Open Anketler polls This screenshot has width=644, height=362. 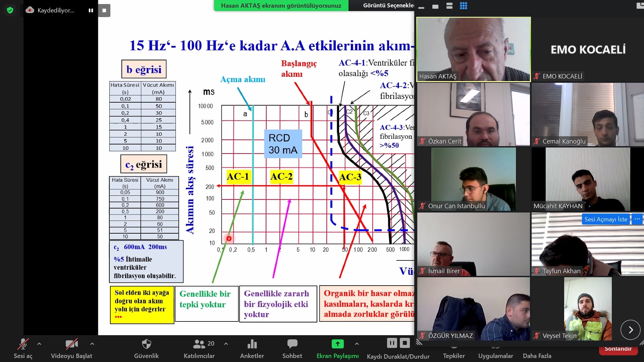click(x=252, y=349)
